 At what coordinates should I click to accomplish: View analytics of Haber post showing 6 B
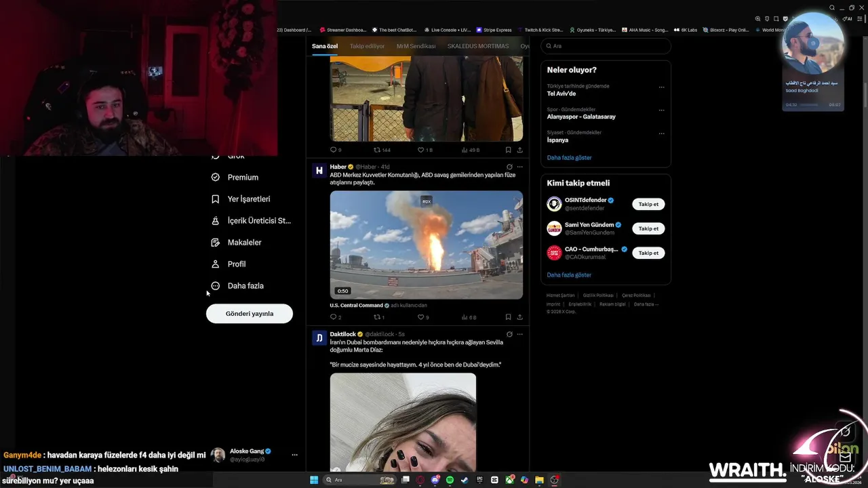469,317
